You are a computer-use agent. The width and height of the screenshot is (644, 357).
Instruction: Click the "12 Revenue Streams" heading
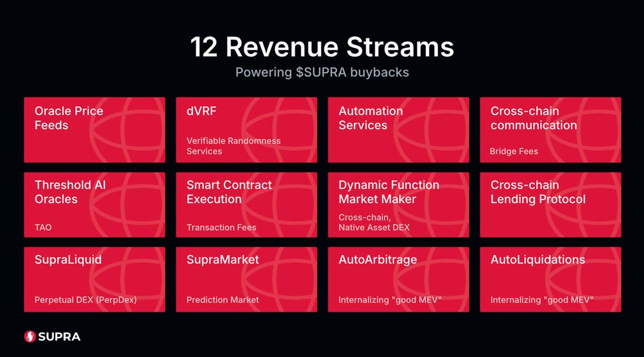[x=322, y=47]
